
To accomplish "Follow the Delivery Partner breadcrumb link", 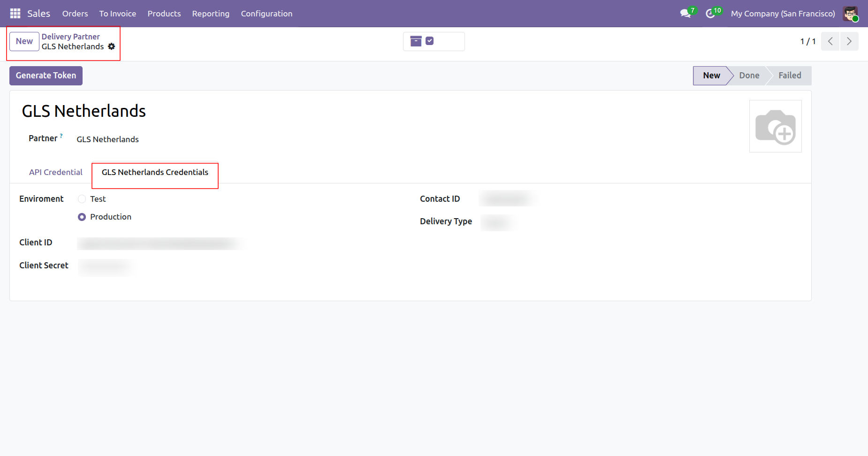I will [x=71, y=37].
